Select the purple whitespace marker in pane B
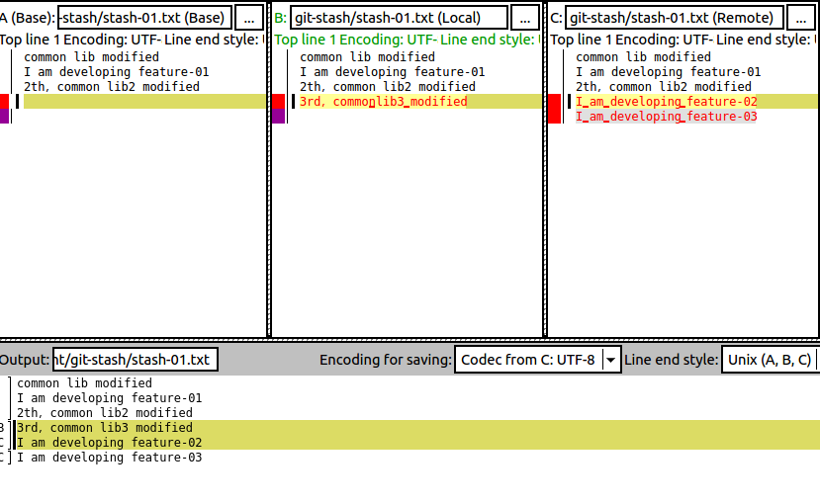820x504 pixels. 278,116
